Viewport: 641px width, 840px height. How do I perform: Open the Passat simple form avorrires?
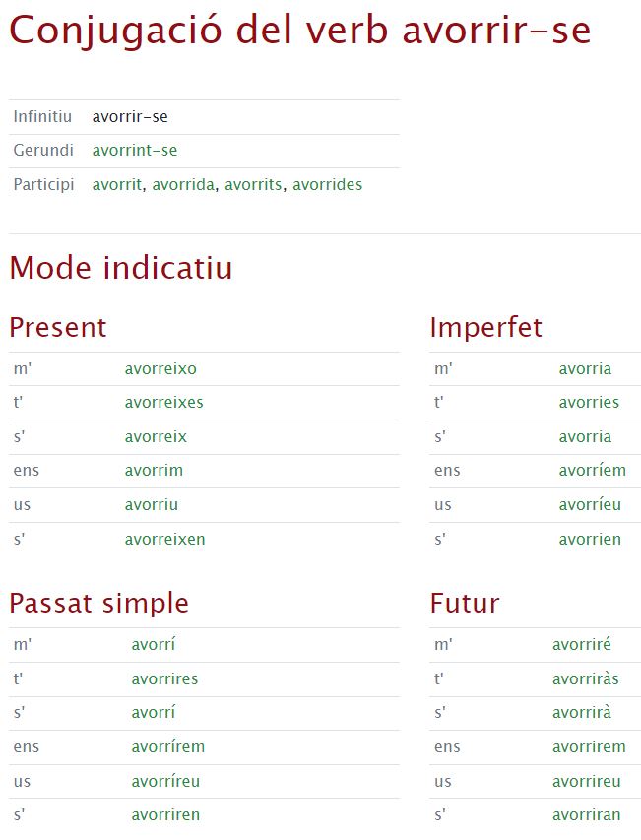coord(164,678)
